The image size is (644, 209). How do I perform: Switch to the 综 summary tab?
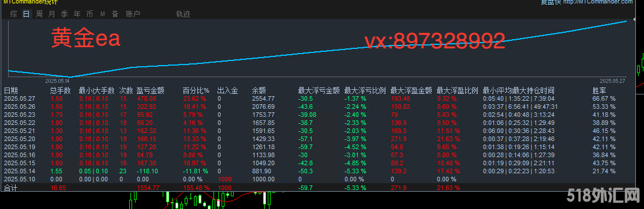click(x=14, y=14)
